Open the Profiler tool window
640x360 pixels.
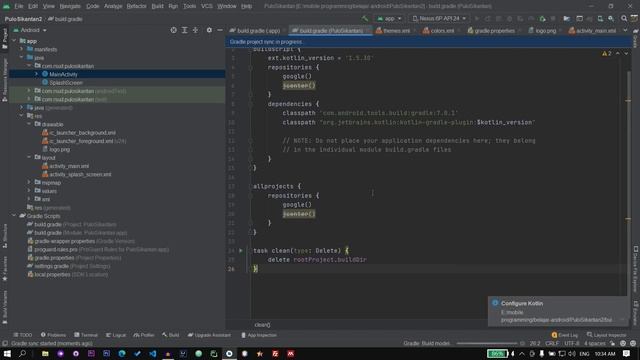click(x=144, y=335)
